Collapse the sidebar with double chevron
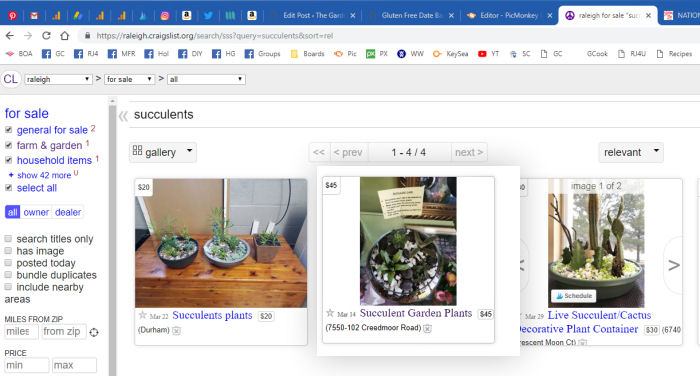 pyautogui.click(x=123, y=116)
